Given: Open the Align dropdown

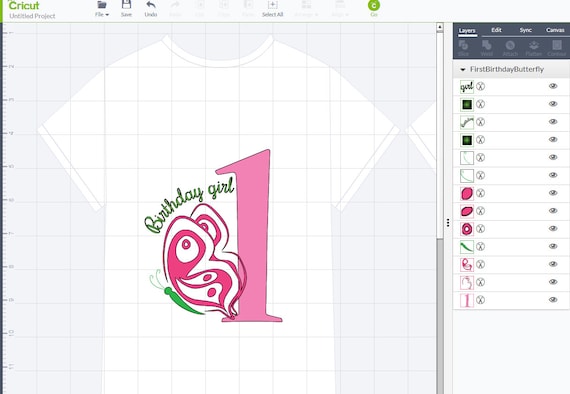Looking at the screenshot, I should click(x=340, y=8).
